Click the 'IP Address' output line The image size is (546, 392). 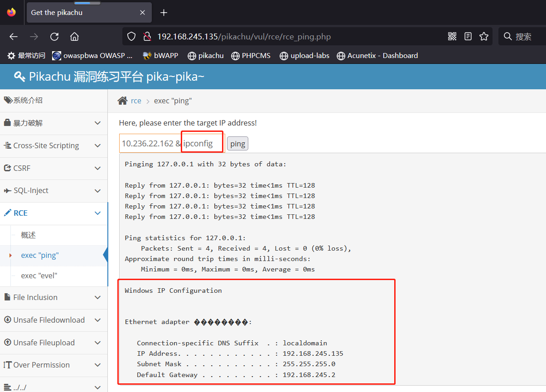(x=240, y=353)
